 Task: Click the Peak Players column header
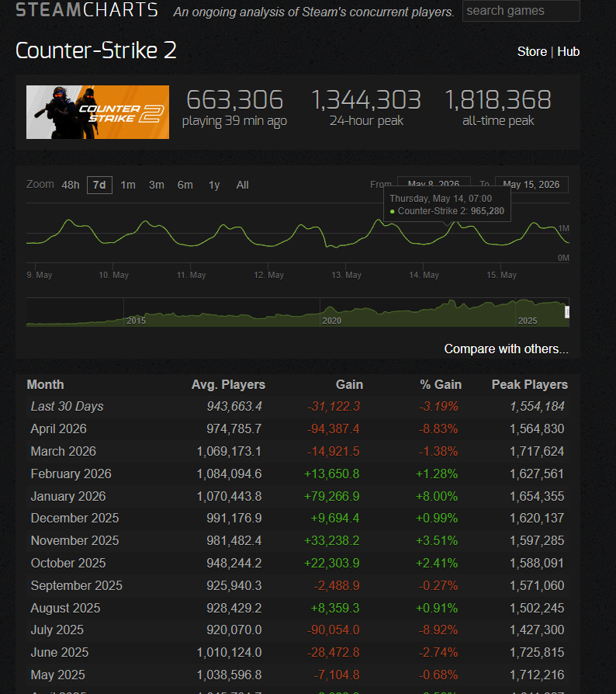coord(529,384)
